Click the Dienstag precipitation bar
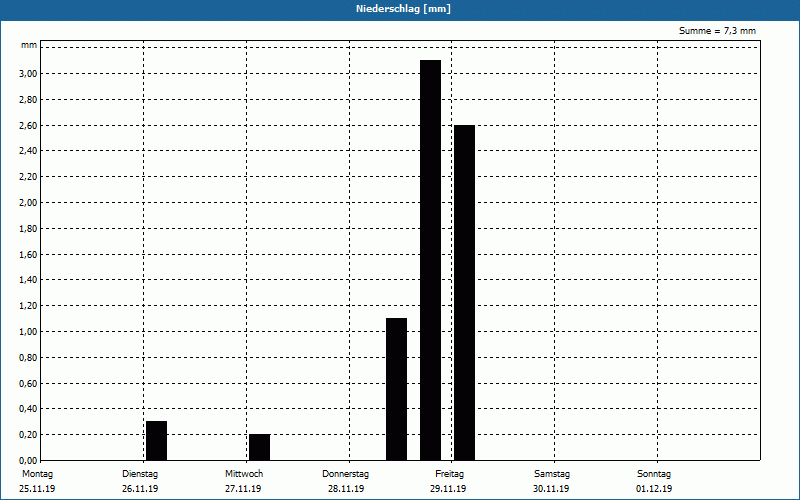The image size is (800, 500). 157,441
